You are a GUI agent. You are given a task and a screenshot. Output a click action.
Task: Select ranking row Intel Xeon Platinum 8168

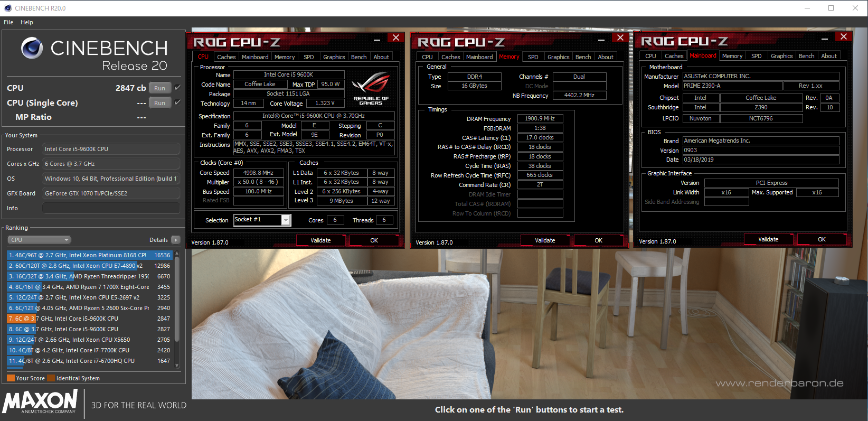tap(90, 255)
